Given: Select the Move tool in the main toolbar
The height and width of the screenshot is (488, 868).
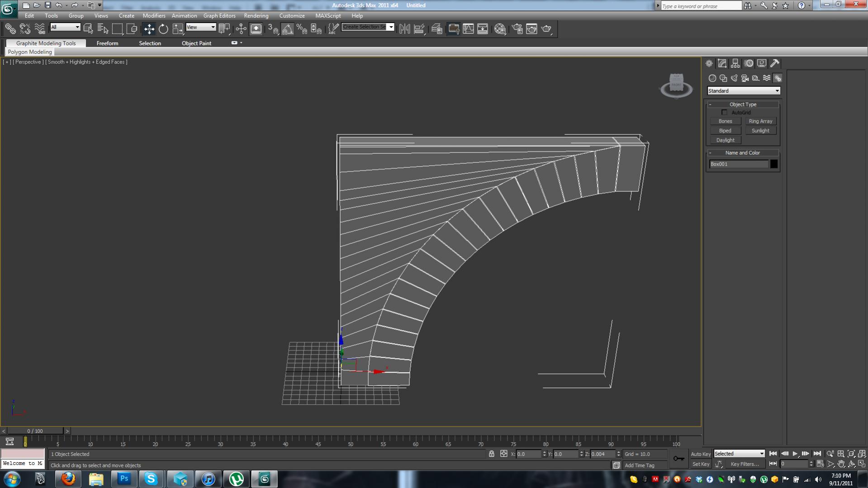Looking at the screenshot, I should pos(149,28).
